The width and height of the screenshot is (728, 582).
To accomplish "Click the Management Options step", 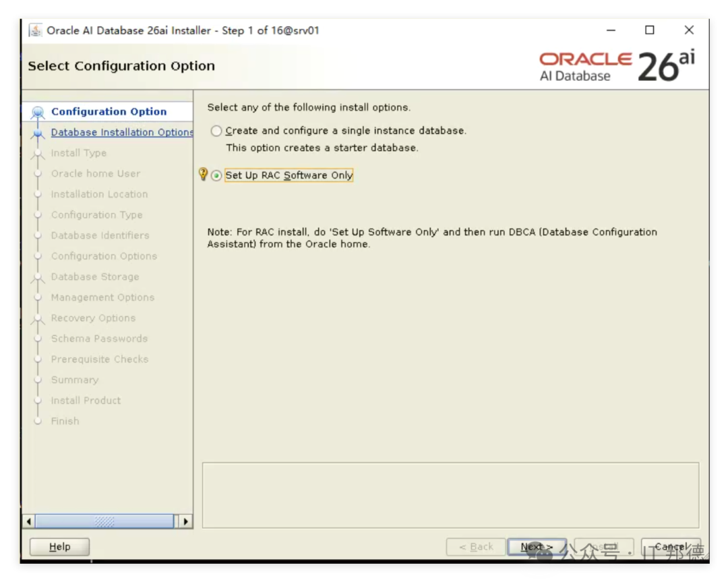I will click(102, 297).
